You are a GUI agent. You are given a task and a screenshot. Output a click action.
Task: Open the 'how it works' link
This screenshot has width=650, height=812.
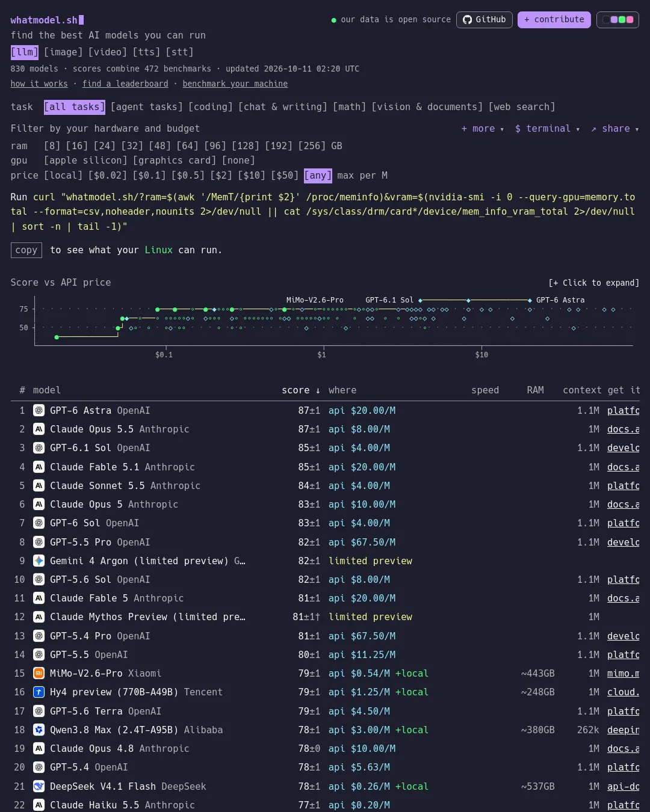[x=39, y=84]
